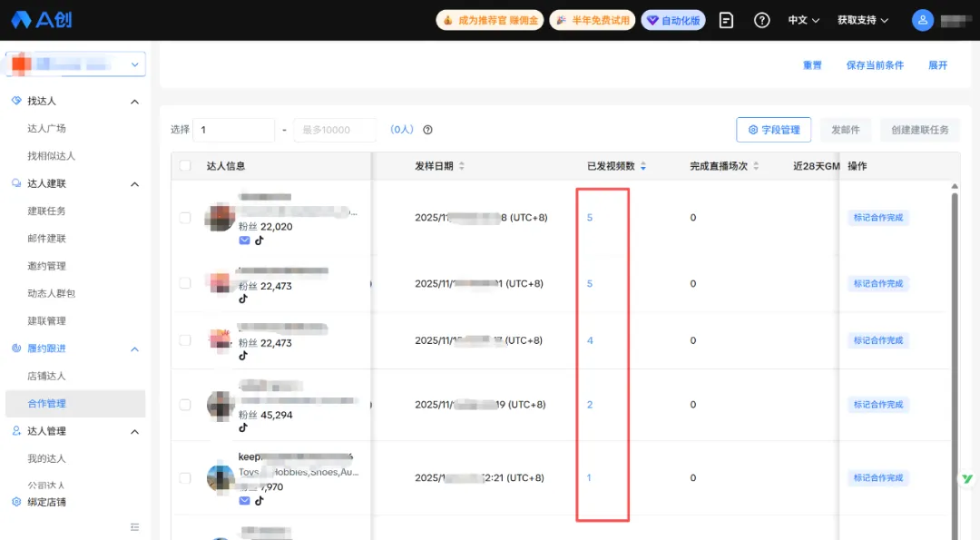Open video count 4 link
The image size is (980, 540).
tap(590, 340)
